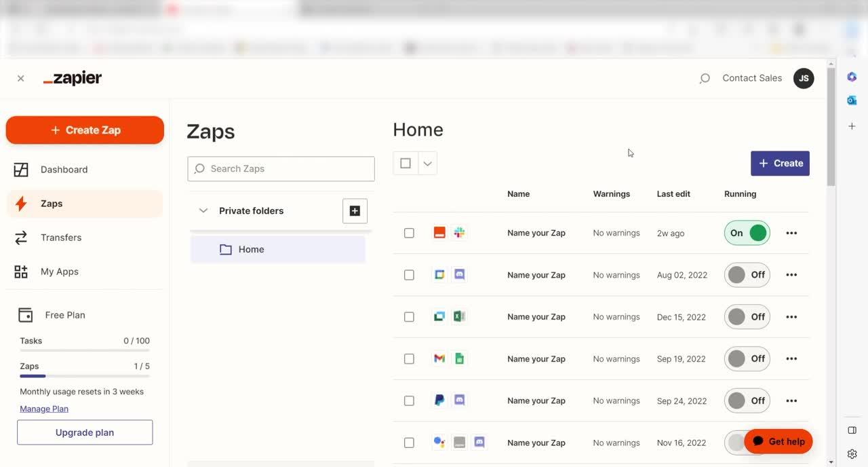Check the checkbox for the Aug 02 Zap

click(x=409, y=274)
